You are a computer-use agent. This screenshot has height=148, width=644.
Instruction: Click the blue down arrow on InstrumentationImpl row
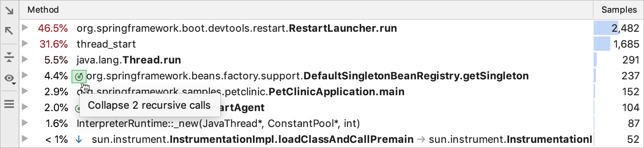click(x=79, y=139)
